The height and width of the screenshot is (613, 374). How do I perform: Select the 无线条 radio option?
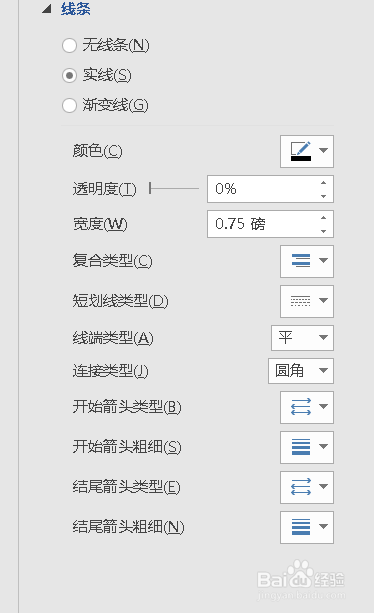tap(69, 45)
